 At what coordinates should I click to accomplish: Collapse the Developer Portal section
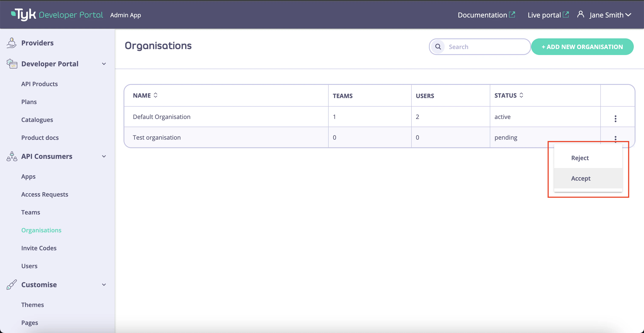point(104,64)
